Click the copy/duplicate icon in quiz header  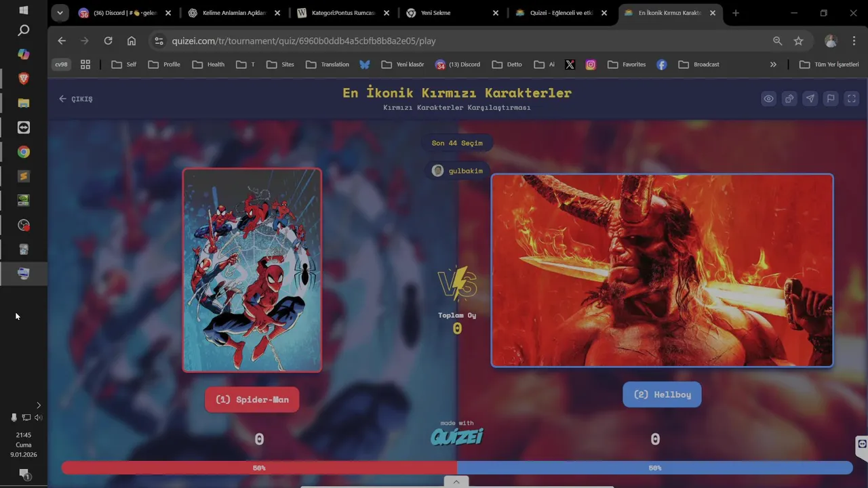click(789, 98)
